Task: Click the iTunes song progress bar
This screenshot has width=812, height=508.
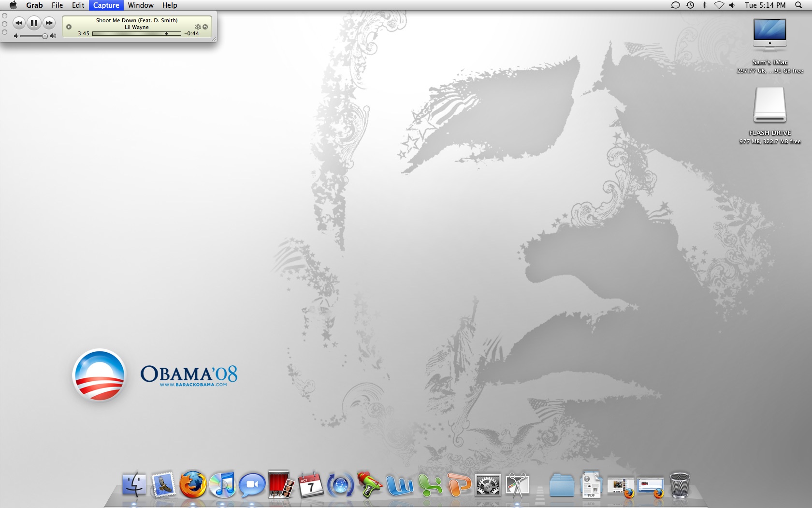Action: point(137,34)
